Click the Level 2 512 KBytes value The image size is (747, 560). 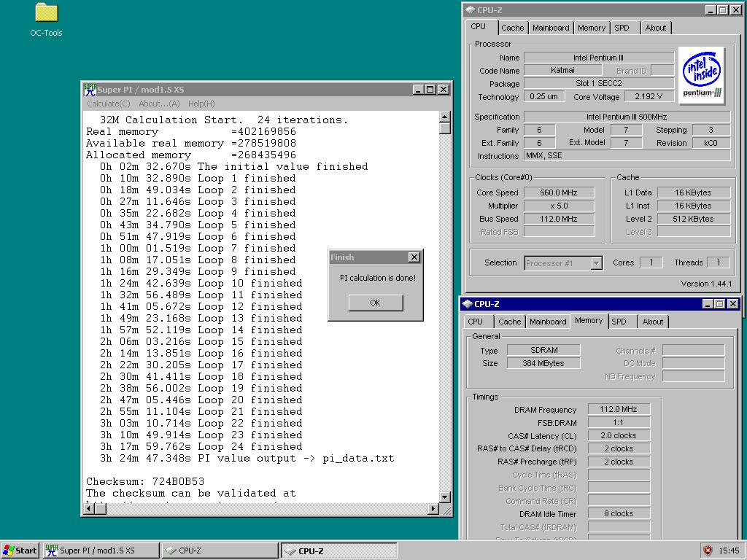pos(694,219)
